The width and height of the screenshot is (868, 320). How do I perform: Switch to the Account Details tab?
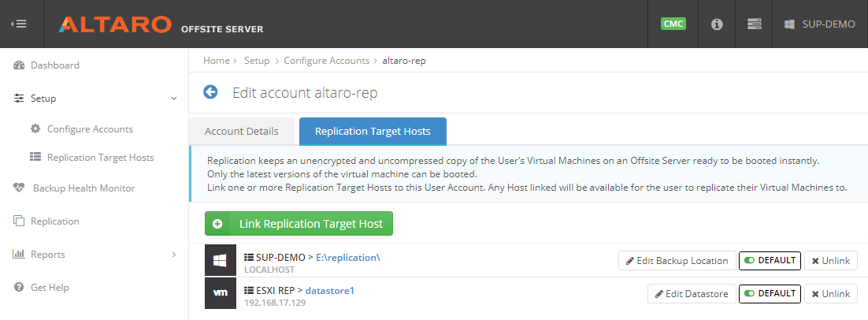click(x=241, y=132)
